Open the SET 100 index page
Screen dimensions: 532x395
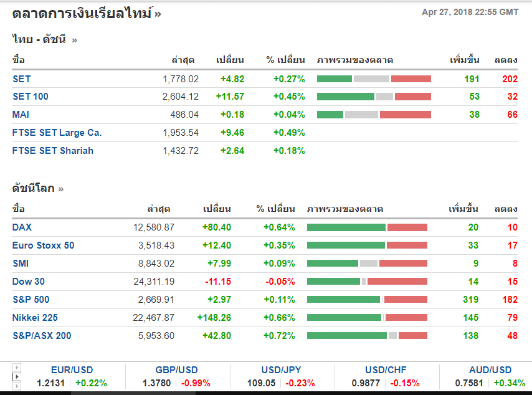pos(30,97)
